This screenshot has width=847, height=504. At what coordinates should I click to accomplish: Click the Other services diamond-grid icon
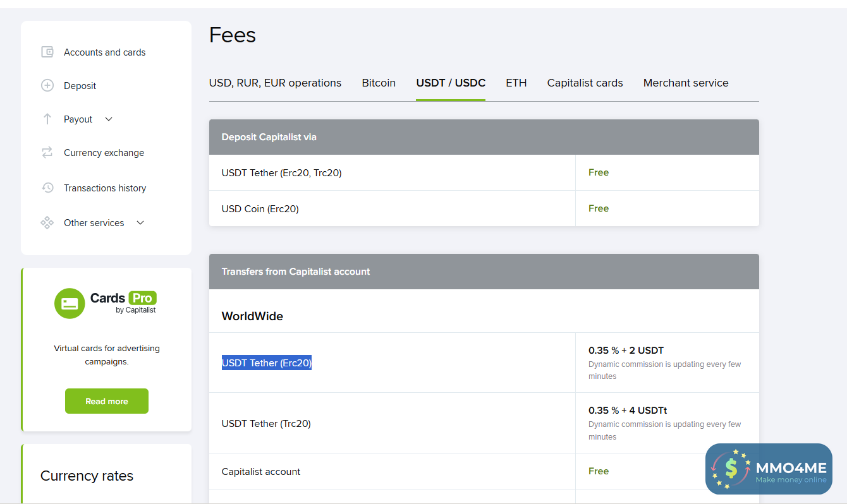click(47, 223)
